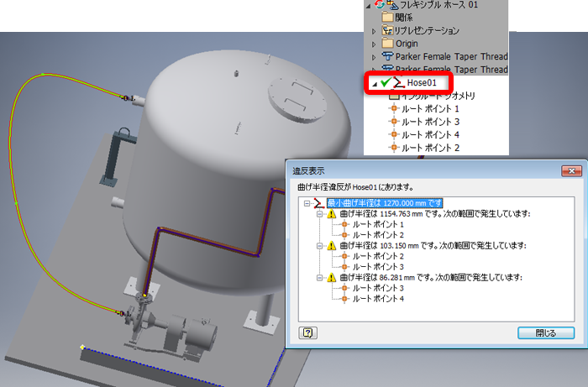Select the Parker Female Taper Thread item directly under Origin
This screenshot has width=588, height=387.
tap(452, 56)
